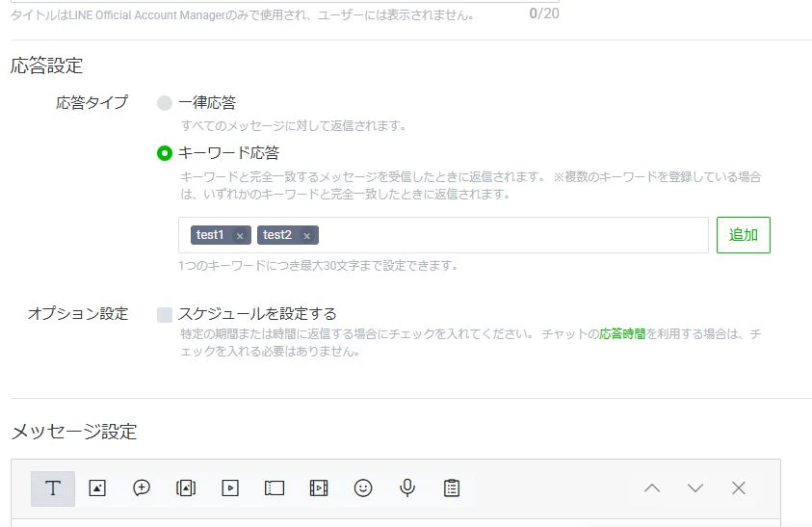Click the すべてのメッセージに対して返信されます description

pyautogui.click(x=293, y=126)
